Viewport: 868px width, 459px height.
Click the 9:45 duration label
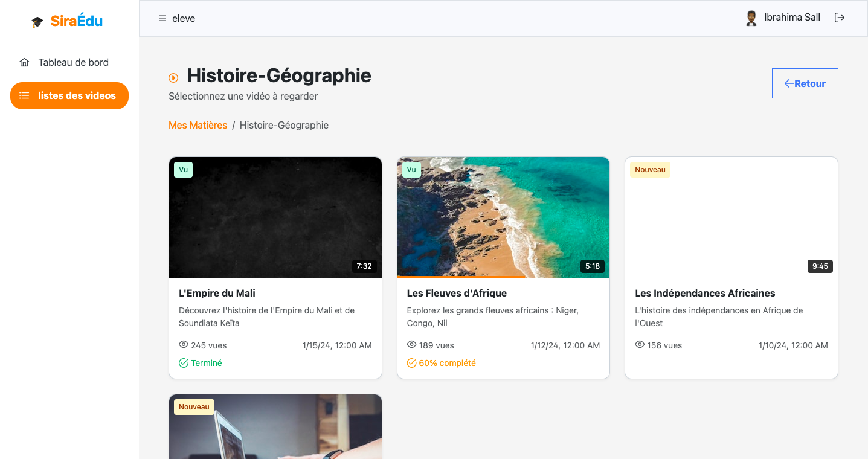pyautogui.click(x=820, y=266)
